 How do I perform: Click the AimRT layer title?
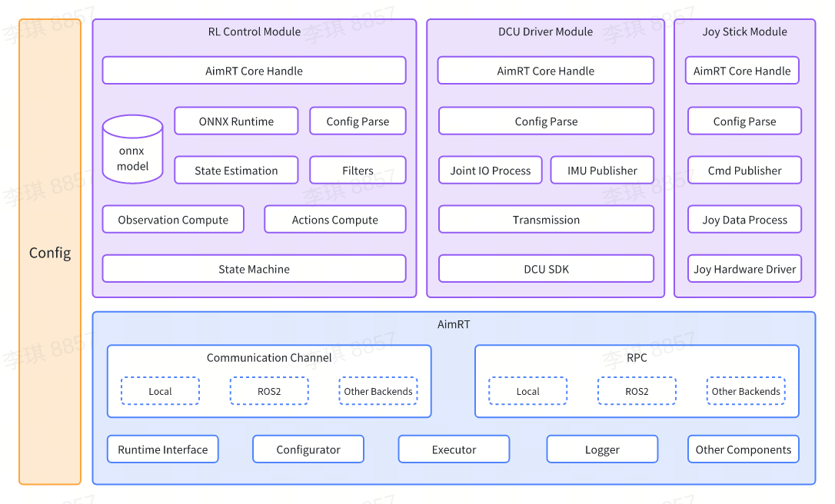tap(454, 324)
